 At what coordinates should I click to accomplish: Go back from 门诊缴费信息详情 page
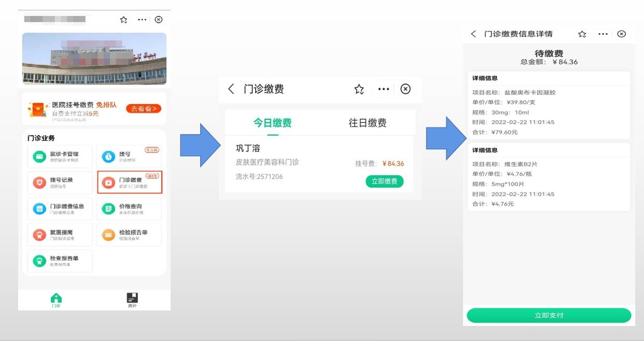473,34
